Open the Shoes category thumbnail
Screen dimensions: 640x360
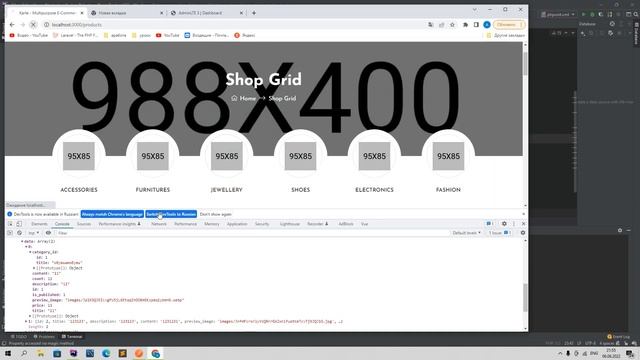(x=300, y=156)
